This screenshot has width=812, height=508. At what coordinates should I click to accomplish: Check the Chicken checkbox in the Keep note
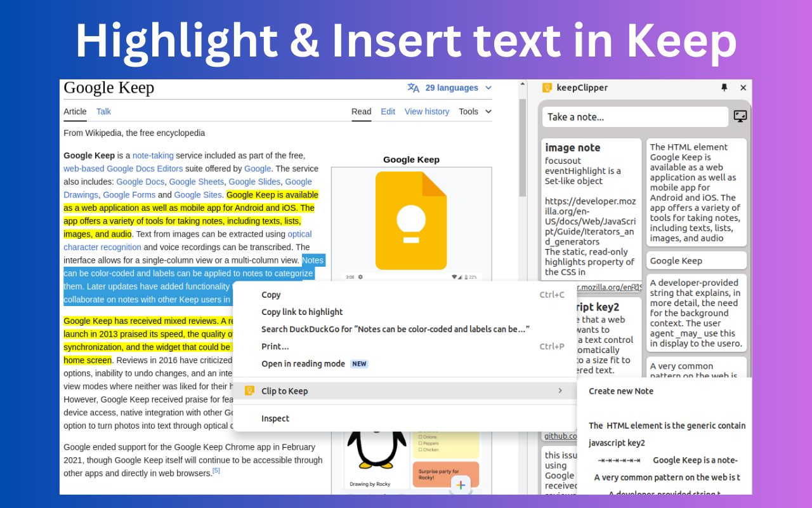421,450
